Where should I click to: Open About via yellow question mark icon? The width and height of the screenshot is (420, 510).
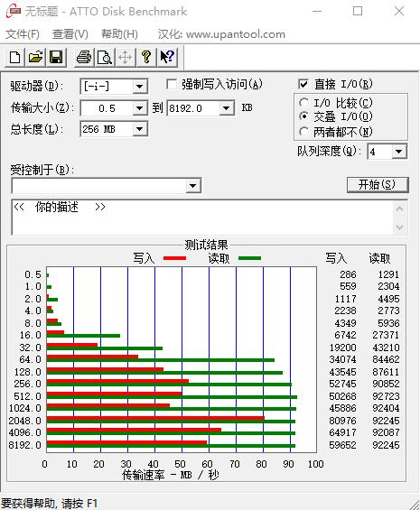pos(146,57)
